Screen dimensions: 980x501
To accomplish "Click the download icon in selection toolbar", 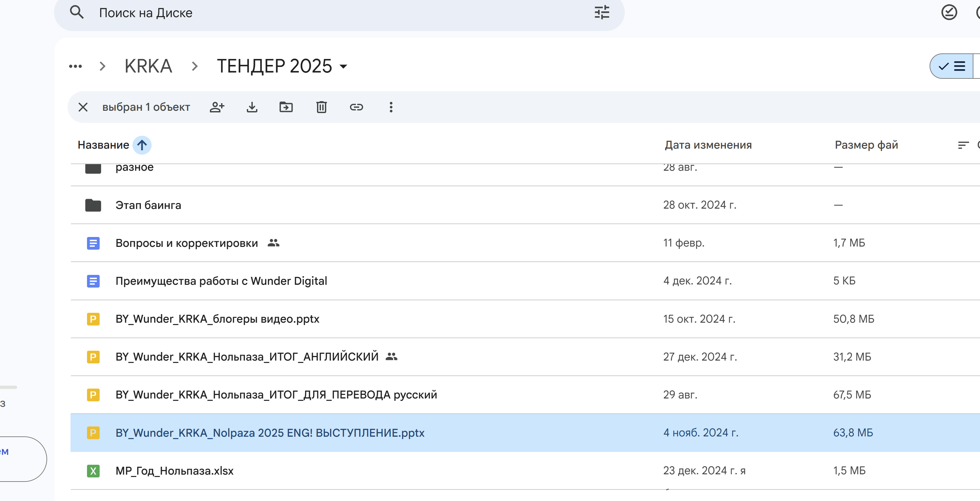I will [252, 107].
